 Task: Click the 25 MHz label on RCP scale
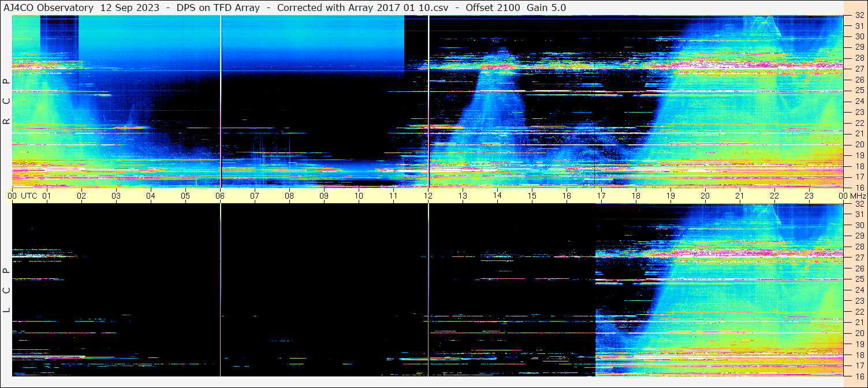coord(859,91)
